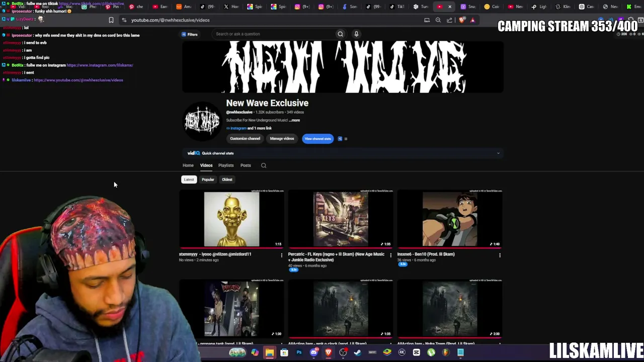The width and height of the screenshot is (644, 362).
Task: Open uTorrent from the taskbar
Action: coord(431,352)
